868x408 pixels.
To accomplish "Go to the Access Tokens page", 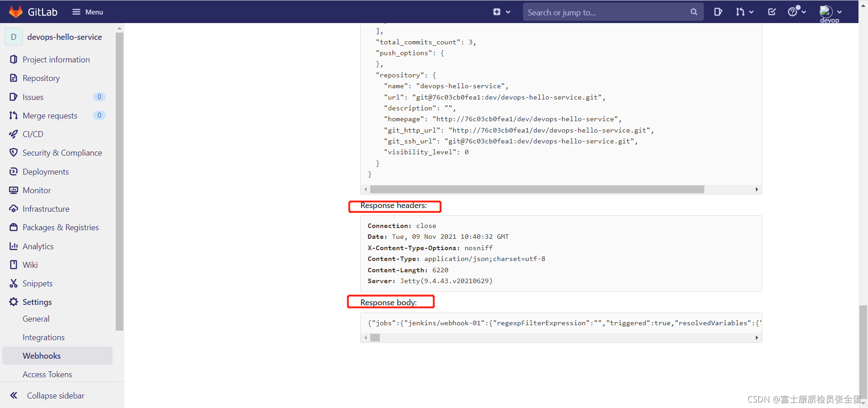I will tap(47, 374).
